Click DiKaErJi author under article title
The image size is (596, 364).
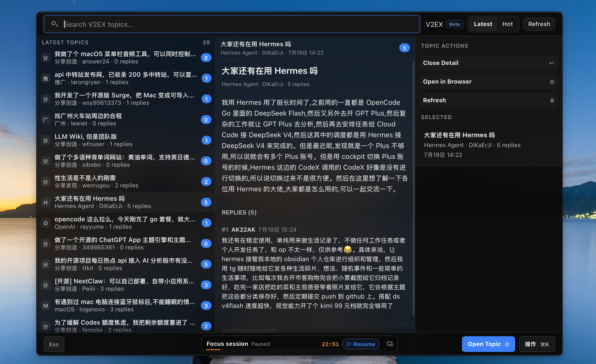[273, 84]
